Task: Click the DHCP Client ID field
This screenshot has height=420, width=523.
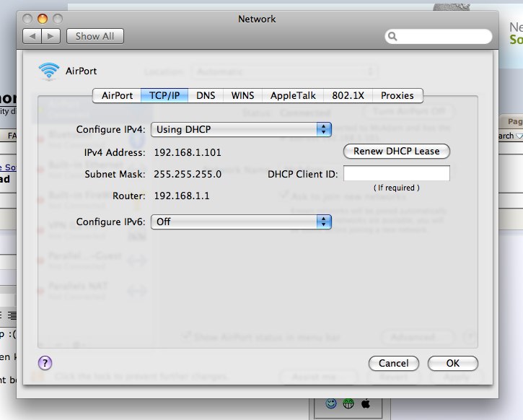Action: pos(397,173)
